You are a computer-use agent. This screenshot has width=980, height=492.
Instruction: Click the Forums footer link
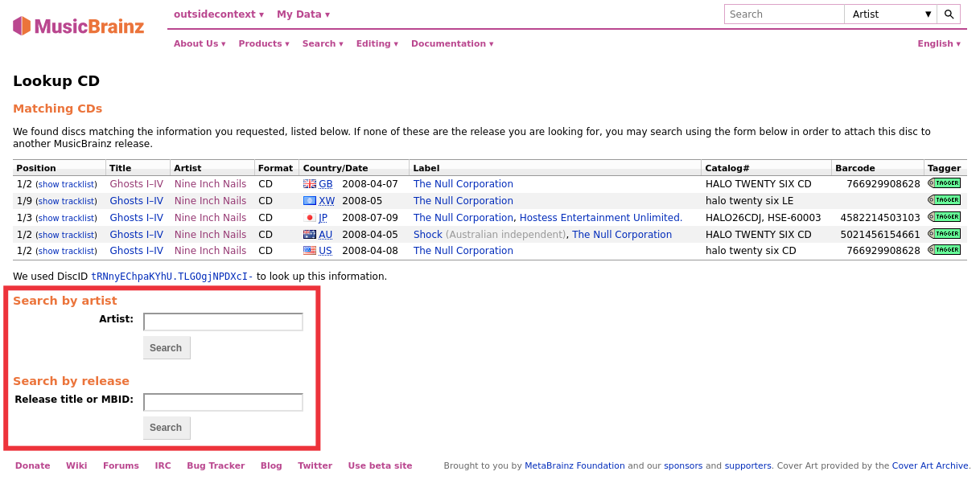121,465
